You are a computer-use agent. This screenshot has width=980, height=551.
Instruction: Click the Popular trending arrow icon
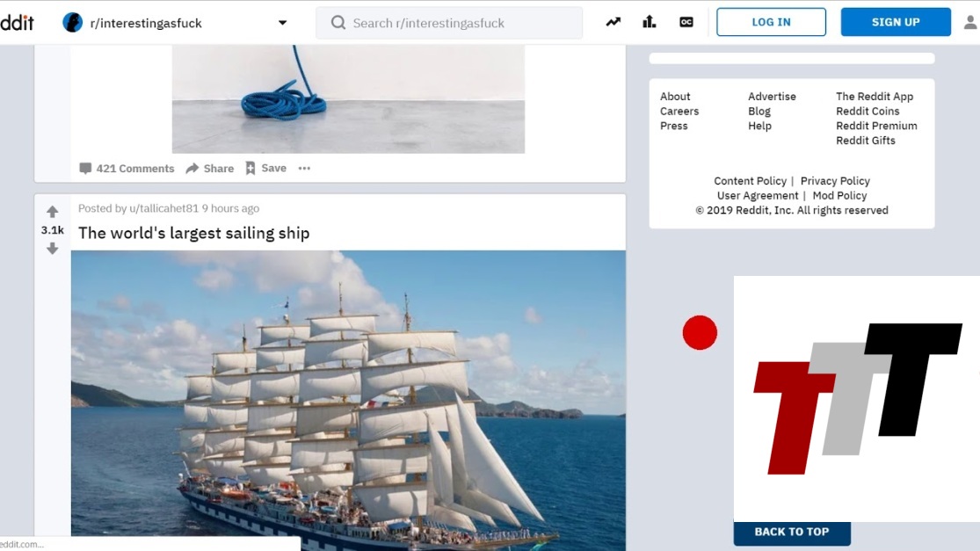pyautogui.click(x=613, y=22)
